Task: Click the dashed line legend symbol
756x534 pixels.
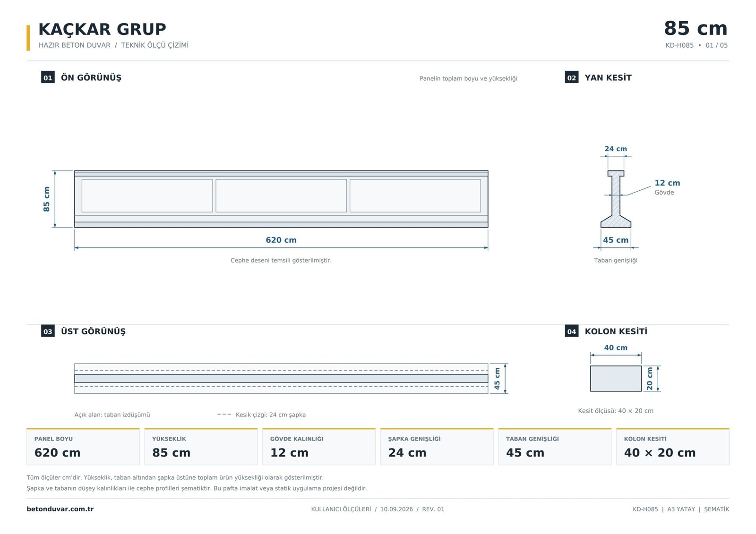Action: coord(224,415)
